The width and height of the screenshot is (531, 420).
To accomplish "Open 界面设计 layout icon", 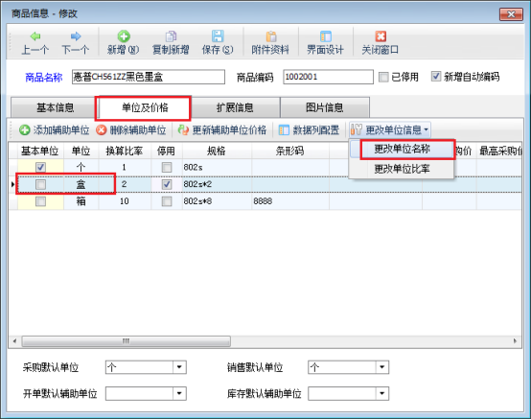I will (x=326, y=36).
